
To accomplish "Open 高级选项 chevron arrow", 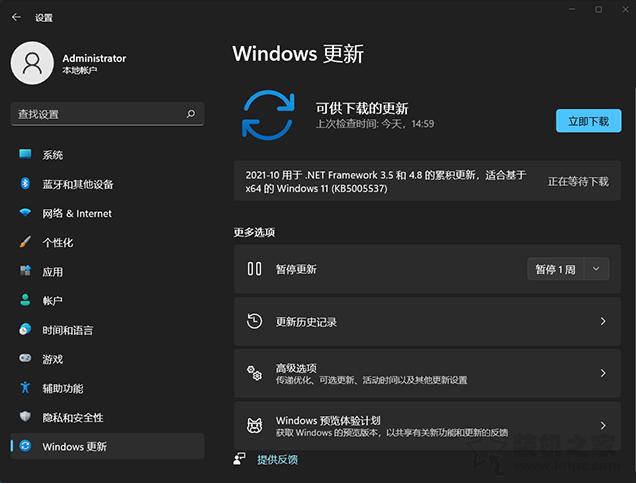I will pos(603,373).
